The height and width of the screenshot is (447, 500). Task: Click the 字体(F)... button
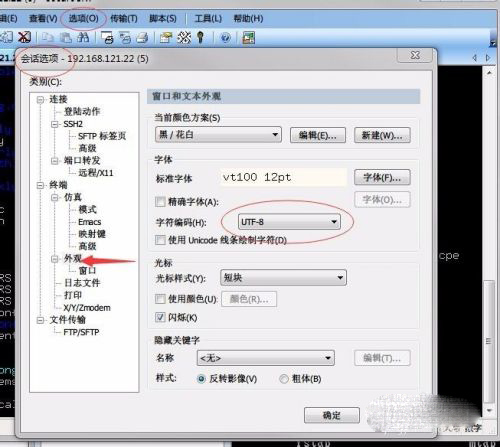[382, 177]
